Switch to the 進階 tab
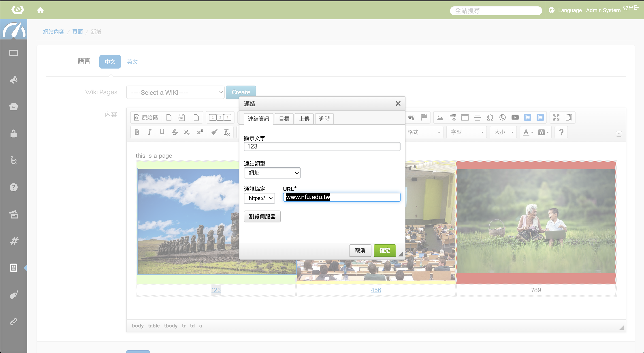 [x=324, y=119]
